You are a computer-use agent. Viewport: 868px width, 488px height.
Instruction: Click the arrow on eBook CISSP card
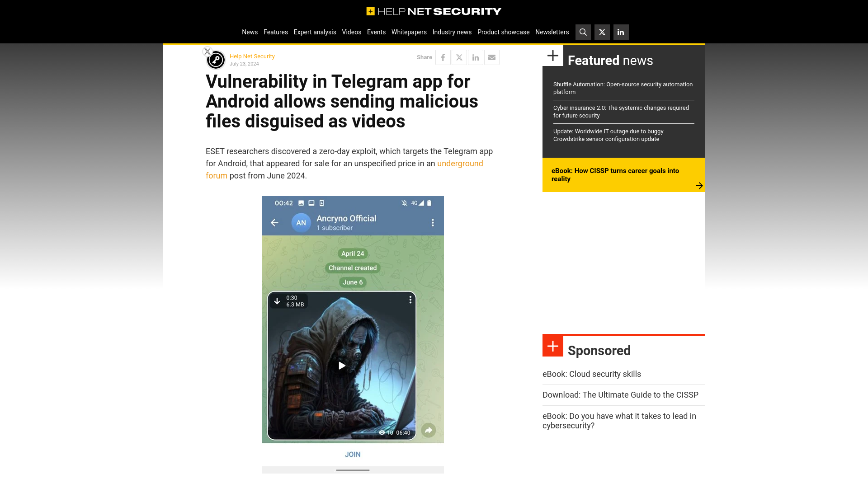coord(698,185)
